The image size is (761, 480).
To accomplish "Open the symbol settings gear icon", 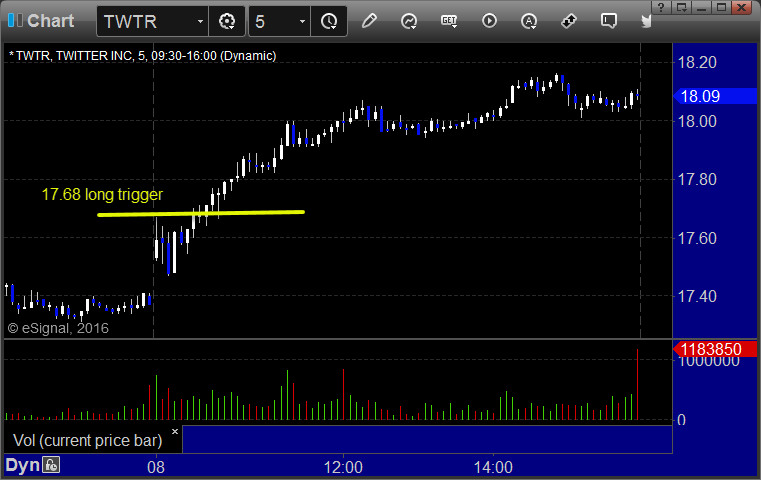I will 227,21.
